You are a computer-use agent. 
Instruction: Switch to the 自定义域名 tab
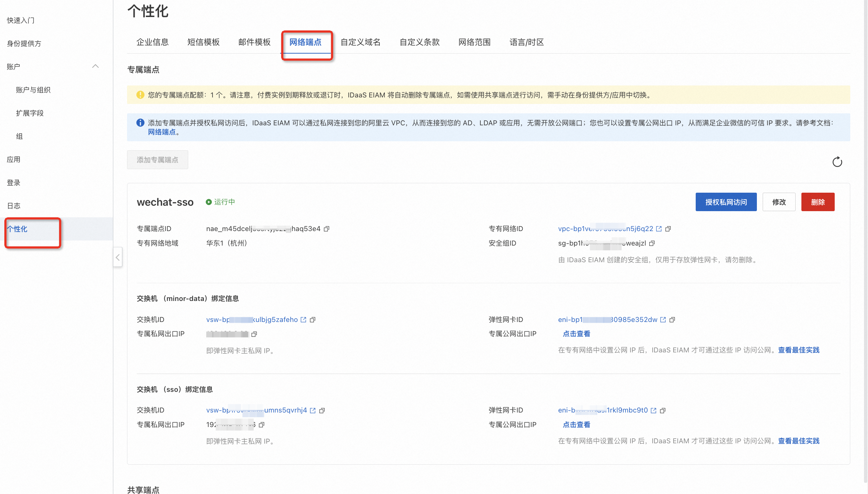361,42
